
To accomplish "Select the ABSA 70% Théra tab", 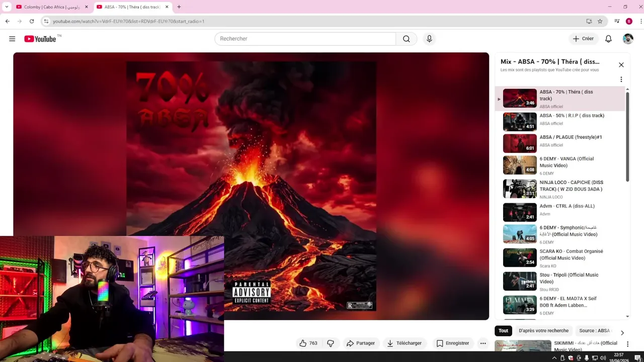I will point(132,7).
